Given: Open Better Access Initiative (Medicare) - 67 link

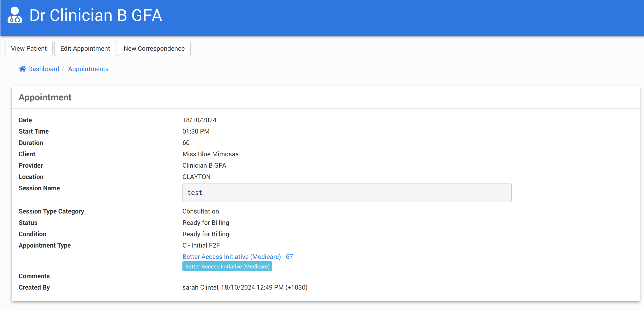Looking at the screenshot, I should (237, 257).
